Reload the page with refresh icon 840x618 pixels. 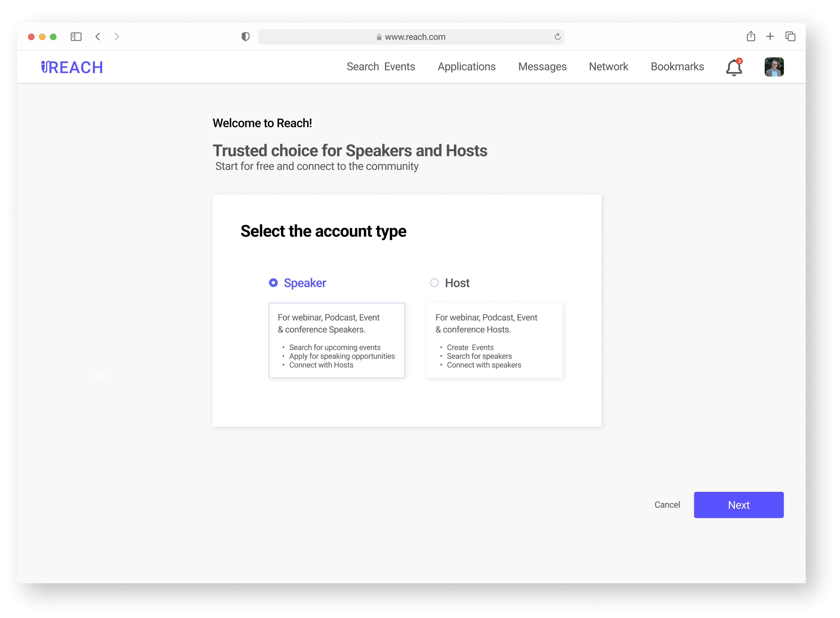[557, 37]
